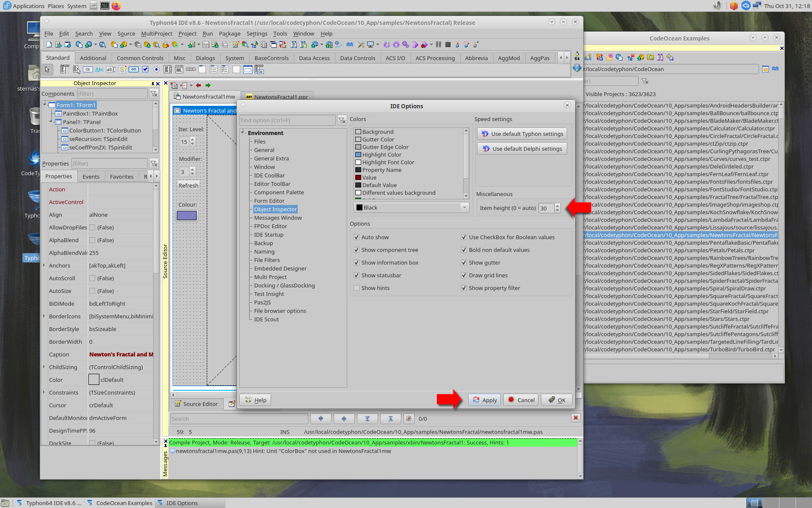Click the filter-clear icon beside Find option field
Image resolution: width=812 pixels, height=508 pixels.
point(342,121)
